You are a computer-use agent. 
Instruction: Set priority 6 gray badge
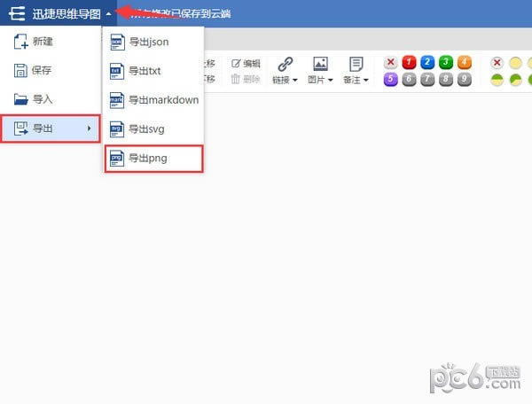click(x=409, y=80)
